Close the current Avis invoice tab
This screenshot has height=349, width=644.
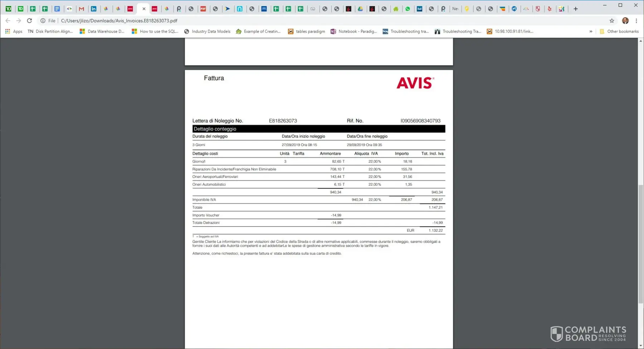(x=144, y=9)
